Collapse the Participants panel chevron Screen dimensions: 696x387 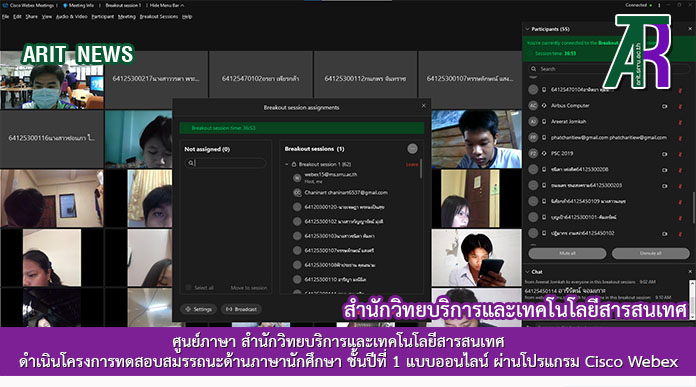(x=527, y=29)
